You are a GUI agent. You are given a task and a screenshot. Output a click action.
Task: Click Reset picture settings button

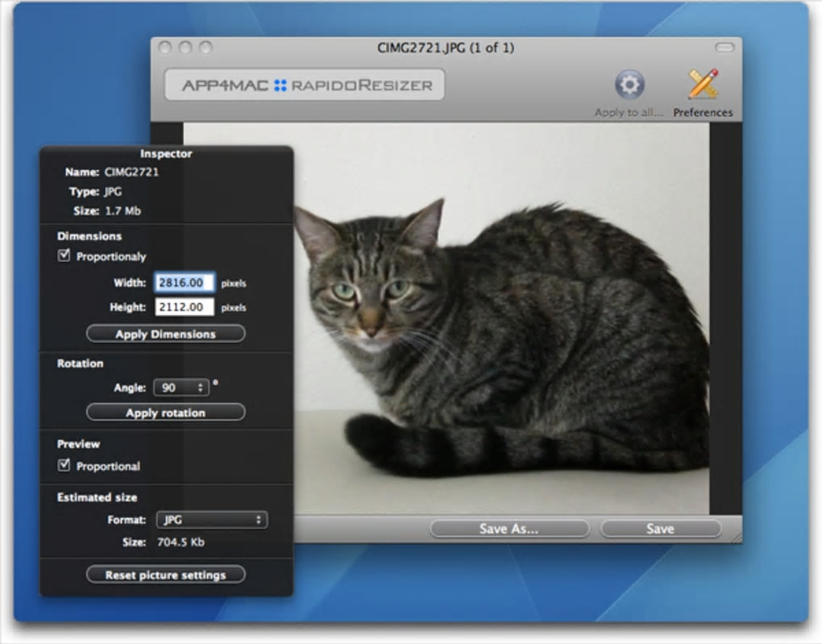[x=166, y=575]
